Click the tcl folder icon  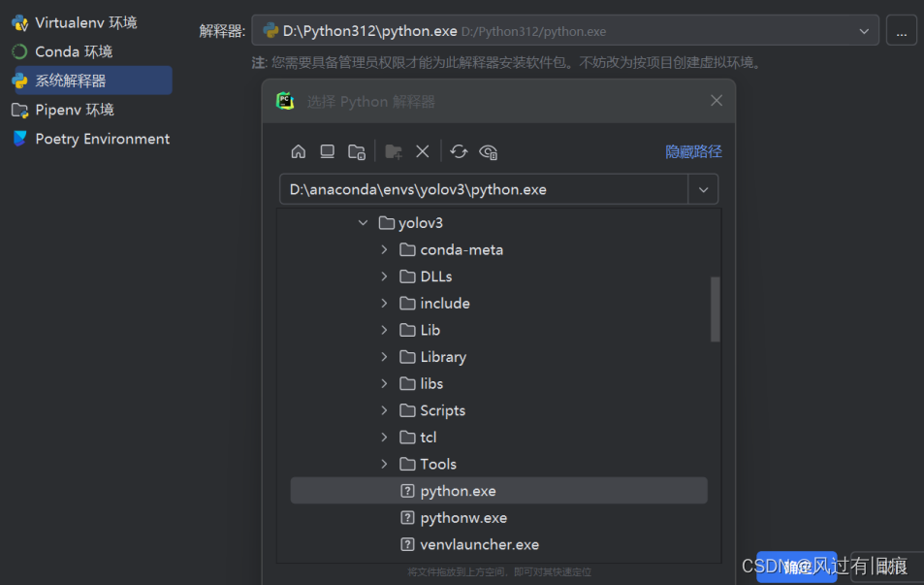click(407, 438)
